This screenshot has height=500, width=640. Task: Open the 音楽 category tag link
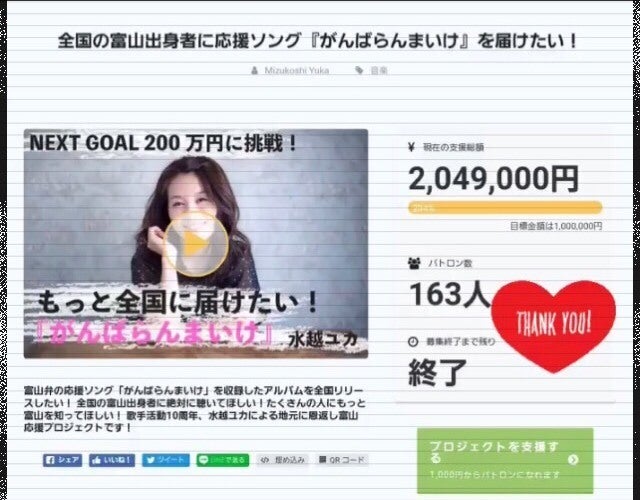[x=379, y=71]
